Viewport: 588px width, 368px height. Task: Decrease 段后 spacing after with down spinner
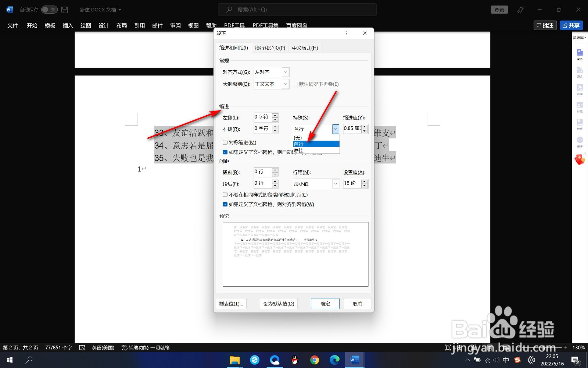point(275,186)
